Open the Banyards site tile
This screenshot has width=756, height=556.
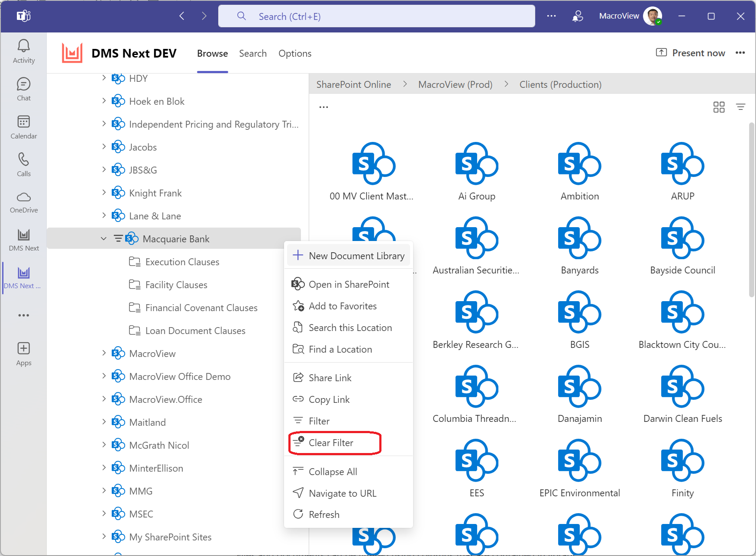click(580, 246)
